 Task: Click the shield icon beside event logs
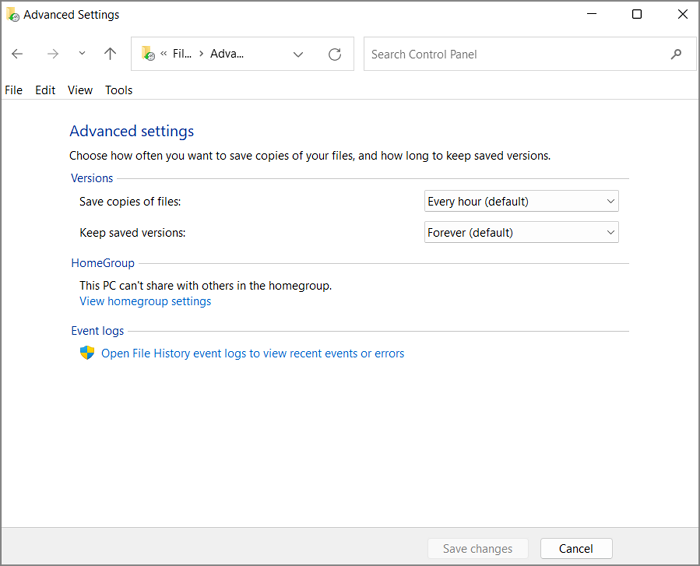tap(87, 353)
